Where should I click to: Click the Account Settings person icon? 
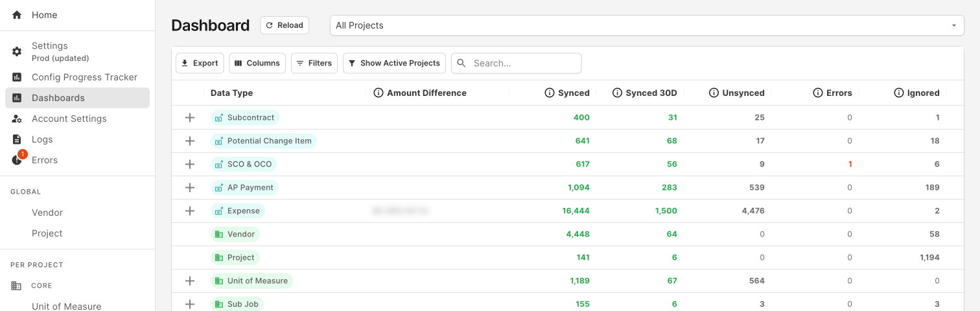click(x=17, y=119)
